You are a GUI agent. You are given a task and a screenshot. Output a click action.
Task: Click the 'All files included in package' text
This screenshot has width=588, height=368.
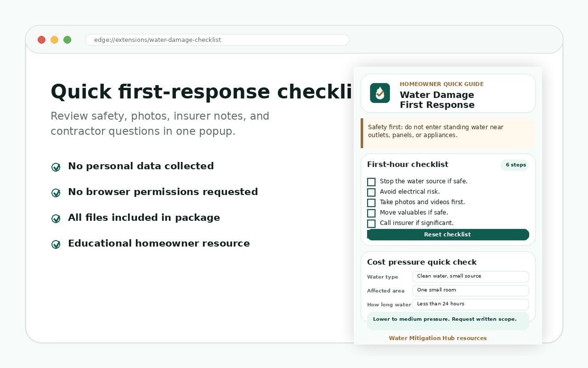pyautogui.click(x=144, y=218)
